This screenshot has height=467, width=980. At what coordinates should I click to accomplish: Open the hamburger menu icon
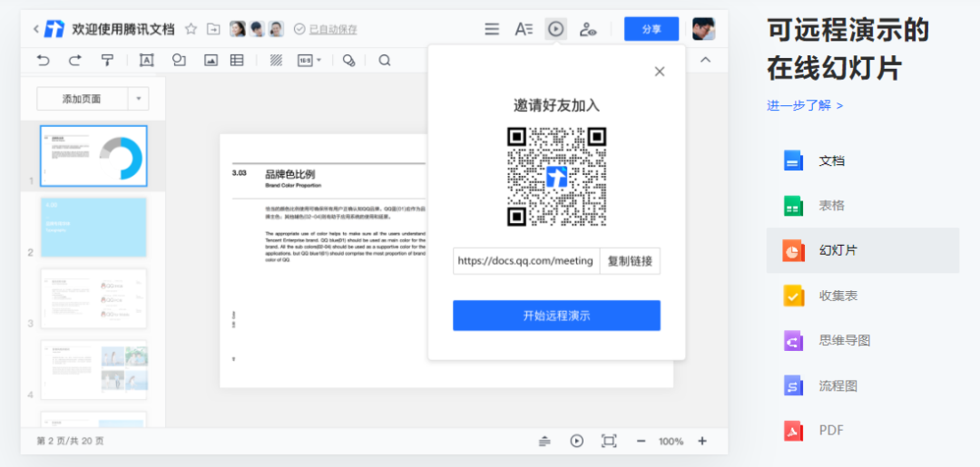click(492, 29)
